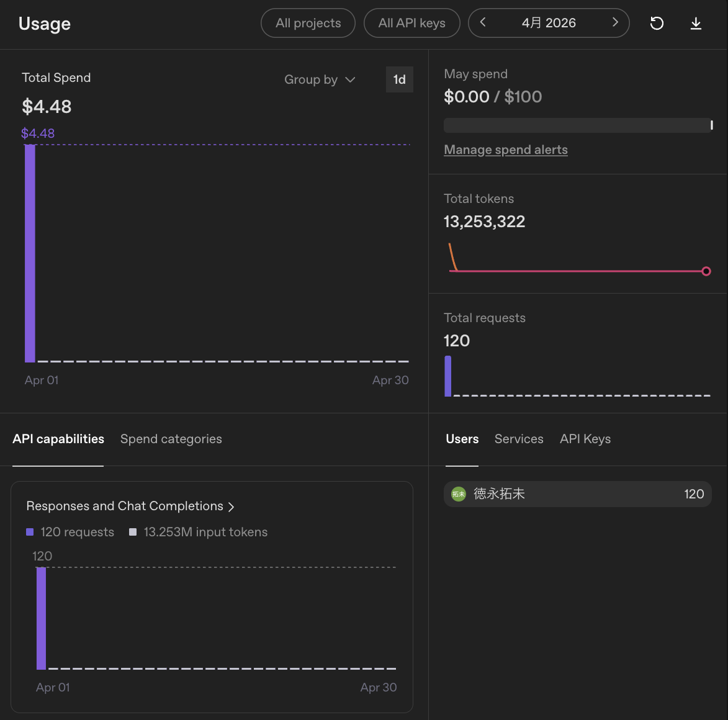Open the All API keys filter
728x720 pixels.
pos(412,23)
